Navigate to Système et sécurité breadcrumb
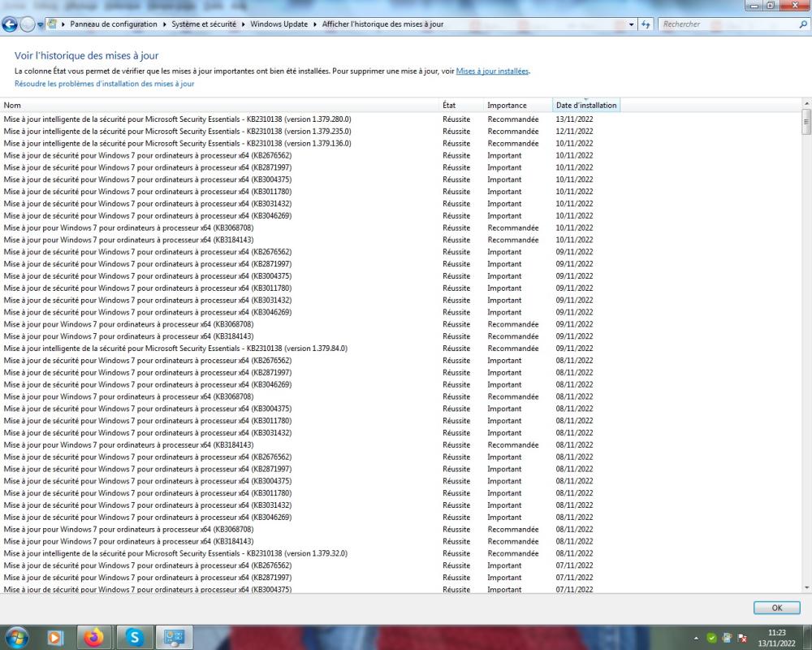Screen dimensions: 812x650 204,24
